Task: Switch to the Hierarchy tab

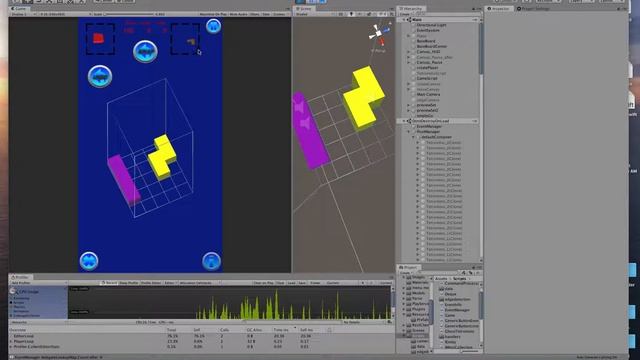Action: (411, 9)
